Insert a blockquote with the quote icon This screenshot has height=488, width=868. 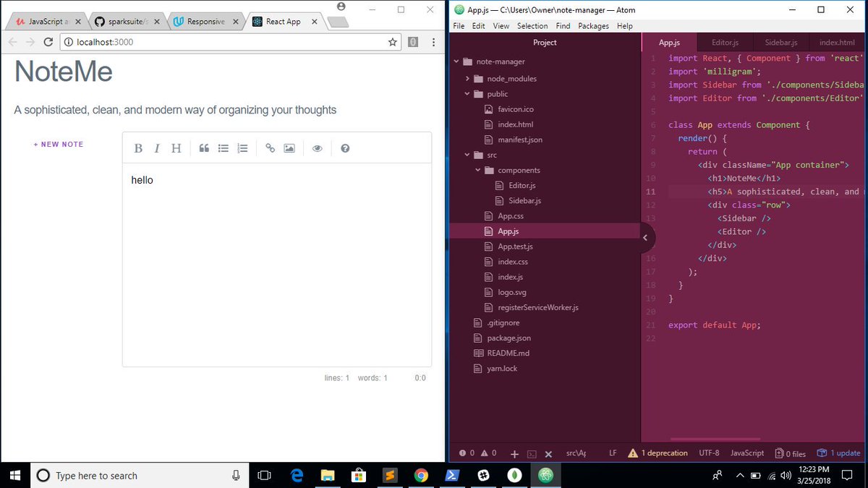pyautogui.click(x=204, y=148)
